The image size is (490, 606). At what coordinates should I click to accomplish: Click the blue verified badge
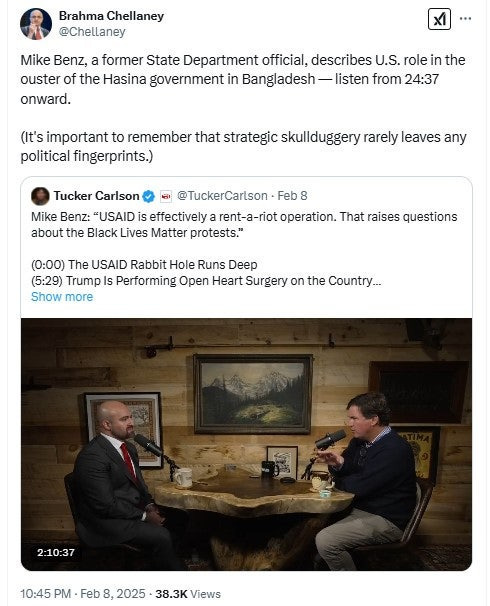click(x=148, y=196)
